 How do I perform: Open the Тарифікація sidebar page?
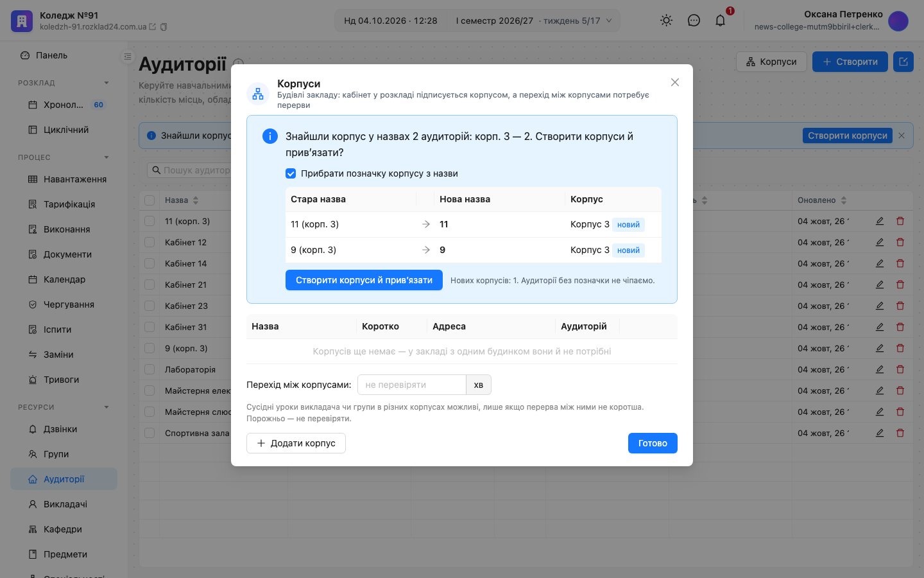click(x=64, y=204)
